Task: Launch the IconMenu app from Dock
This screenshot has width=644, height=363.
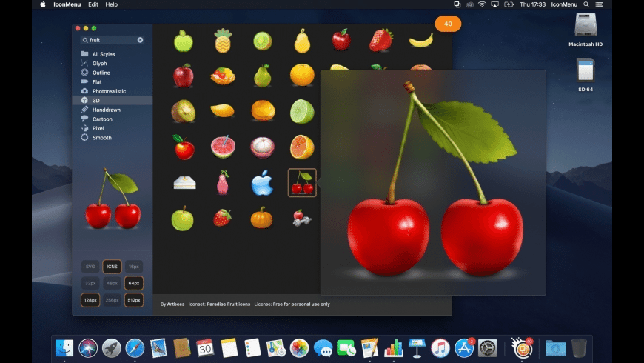Action: [523, 348]
